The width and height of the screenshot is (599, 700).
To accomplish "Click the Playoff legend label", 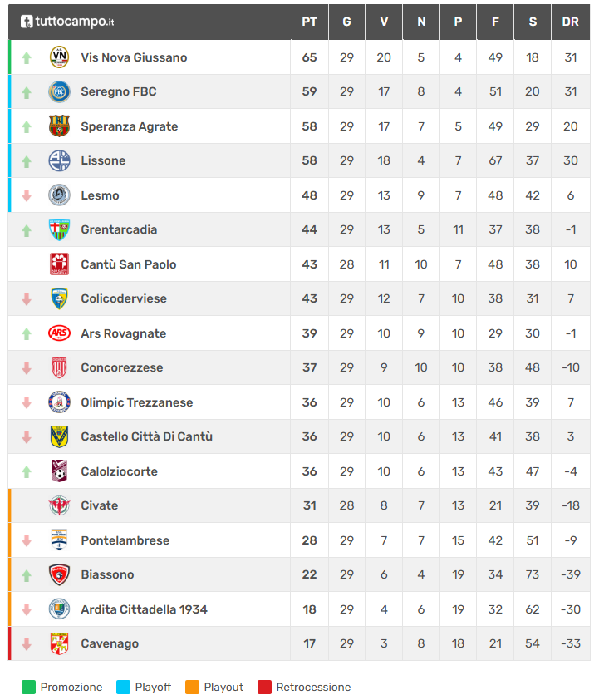I will pyautogui.click(x=153, y=687).
